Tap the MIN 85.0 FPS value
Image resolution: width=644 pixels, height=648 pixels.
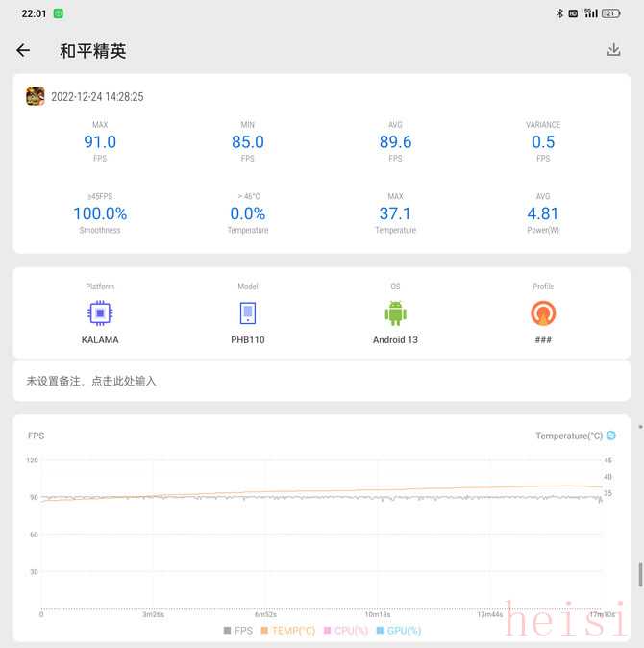[247, 142]
